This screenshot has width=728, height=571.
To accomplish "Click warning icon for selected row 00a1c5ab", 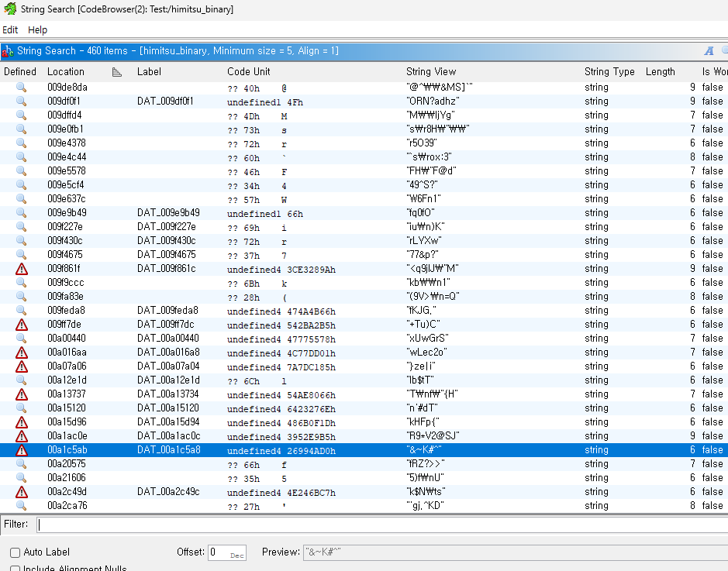I will point(22,450).
